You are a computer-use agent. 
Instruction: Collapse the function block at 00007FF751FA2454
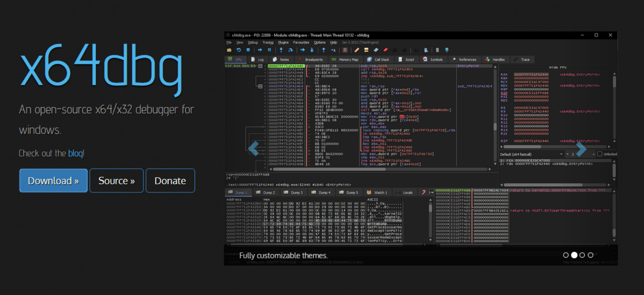pos(260,86)
